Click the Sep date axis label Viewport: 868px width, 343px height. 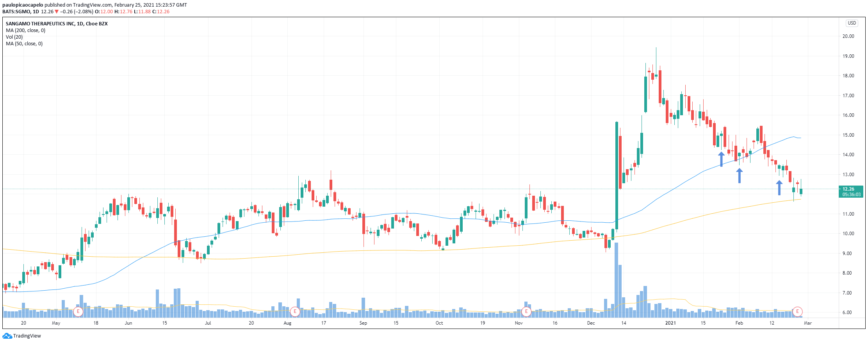pyautogui.click(x=363, y=323)
